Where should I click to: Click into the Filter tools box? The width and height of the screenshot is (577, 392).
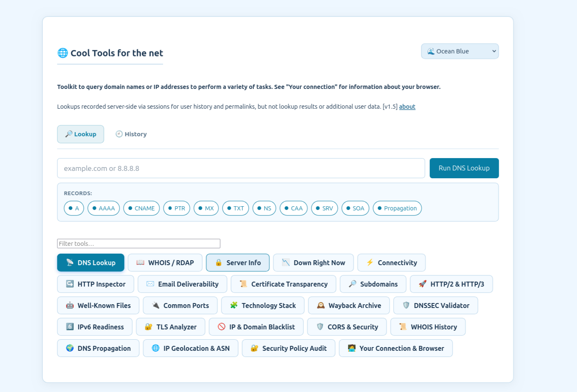(x=139, y=244)
